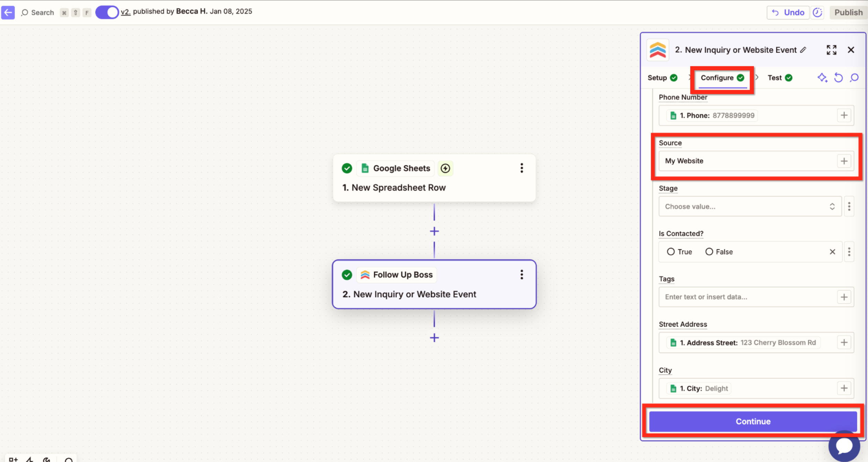This screenshot has height=462, width=868.
Task: Click the Is Contacted? label
Action: click(x=681, y=233)
